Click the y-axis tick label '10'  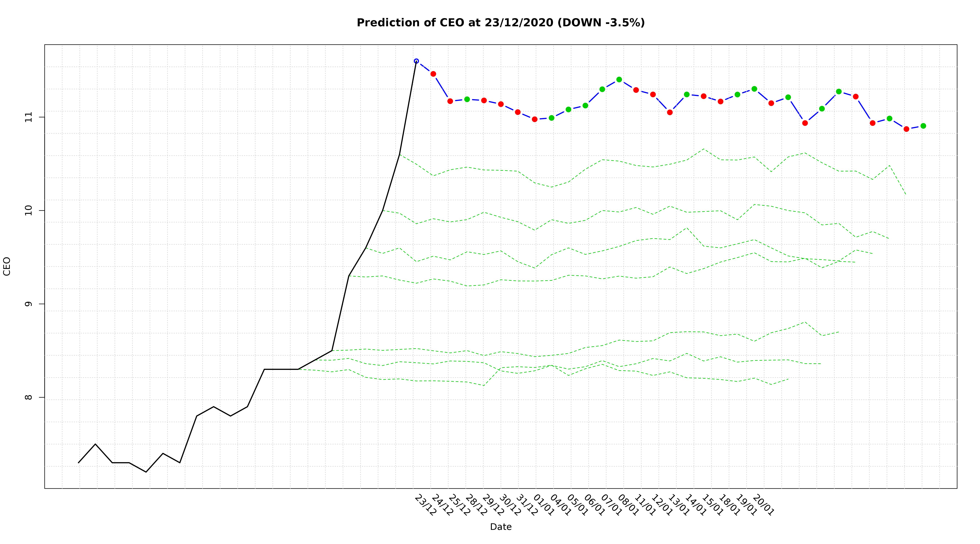click(29, 210)
